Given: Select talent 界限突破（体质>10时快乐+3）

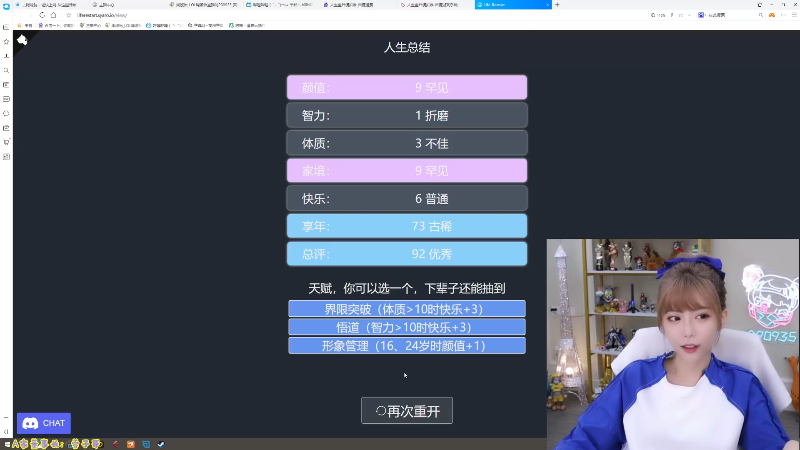Looking at the screenshot, I should [407, 309].
